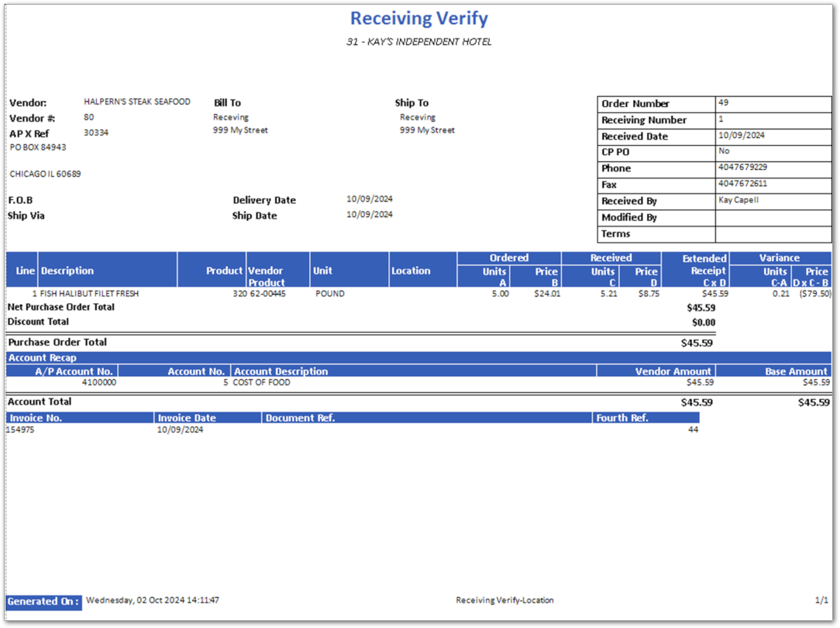The image size is (840, 628).
Task: Select the FISH HALIBUT FILET FRESH description
Action: tap(89, 294)
